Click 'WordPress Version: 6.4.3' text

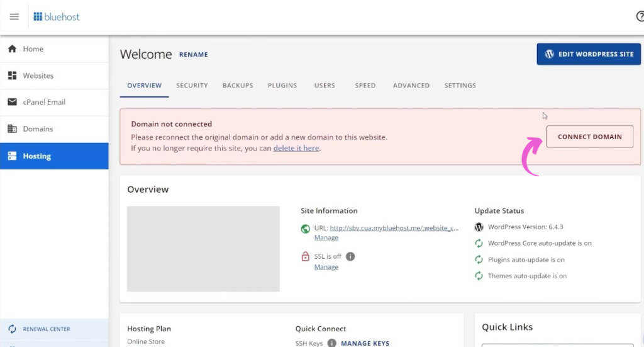pos(525,227)
